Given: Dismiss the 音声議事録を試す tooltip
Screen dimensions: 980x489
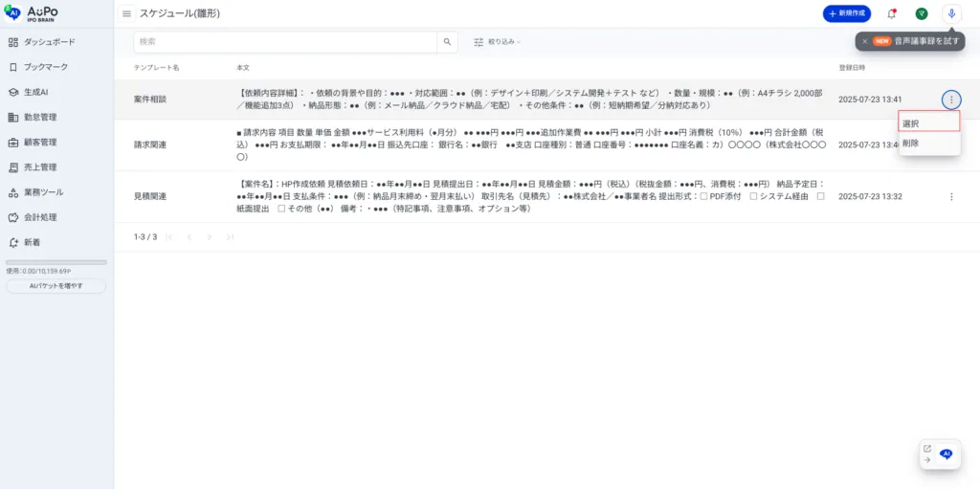Looking at the screenshot, I should point(864,41).
